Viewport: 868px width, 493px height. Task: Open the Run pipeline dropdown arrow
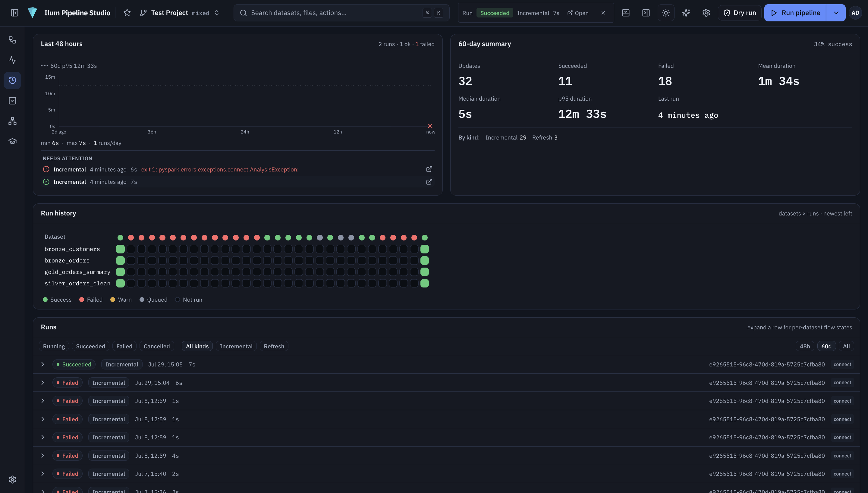(836, 13)
